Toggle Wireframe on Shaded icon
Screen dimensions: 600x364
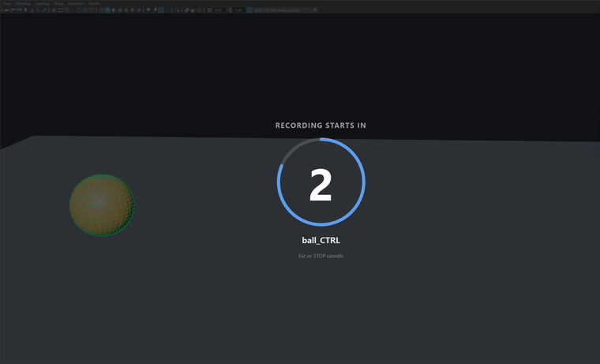120,10
